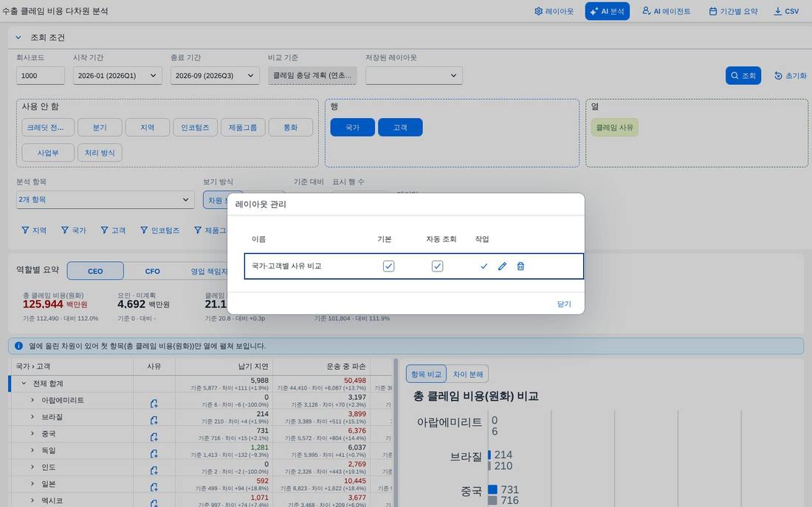Open the 국가 filter
The width and height of the screenshot is (812, 507).
(x=74, y=230)
